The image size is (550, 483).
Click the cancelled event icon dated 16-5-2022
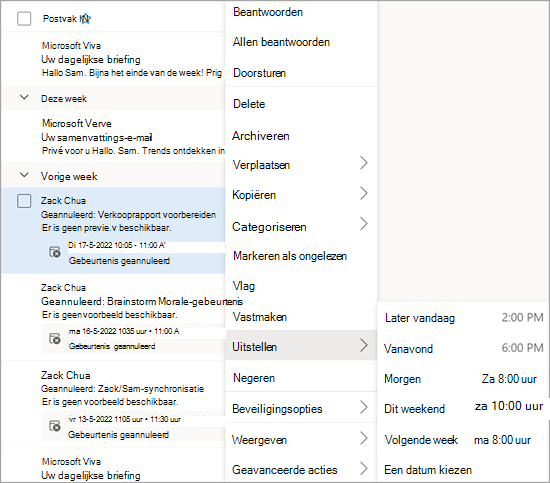coord(55,338)
